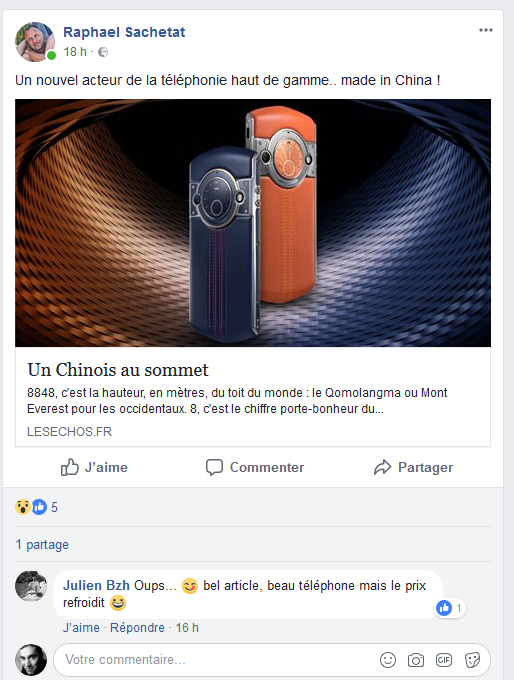Open the sticker picker icon
The width and height of the screenshot is (514, 680).
(x=472, y=660)
